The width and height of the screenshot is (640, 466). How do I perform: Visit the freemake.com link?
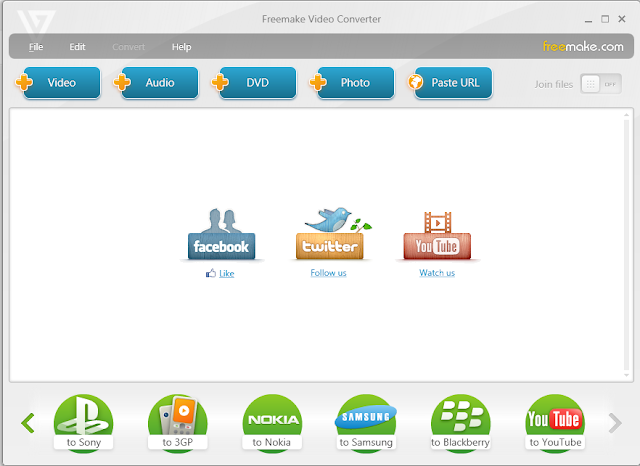[583, 47]
